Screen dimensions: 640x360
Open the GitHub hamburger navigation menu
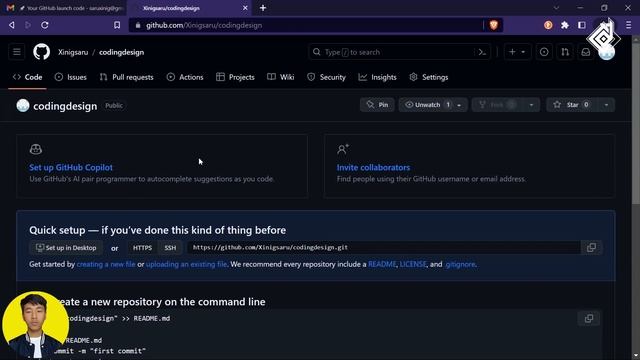click(17, 52)
